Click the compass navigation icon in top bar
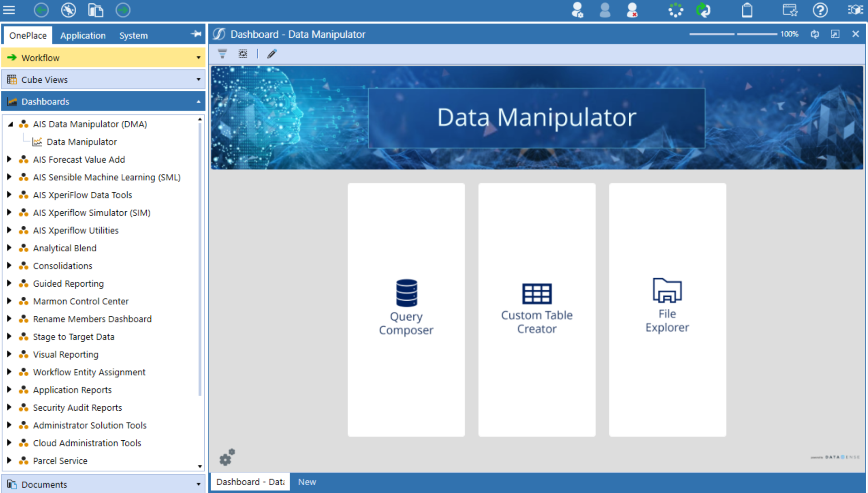The width and height of the screenshot is (868, 493). pos(69,10)
